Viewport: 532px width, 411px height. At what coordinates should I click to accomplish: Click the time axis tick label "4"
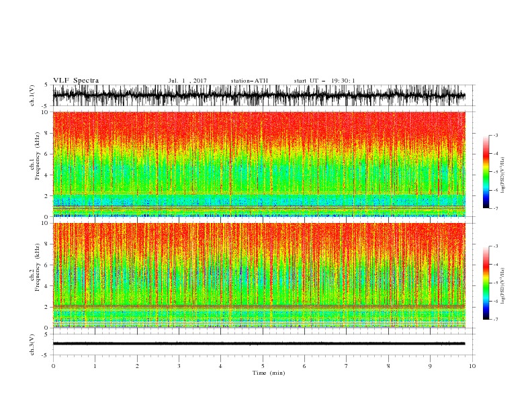220,366
